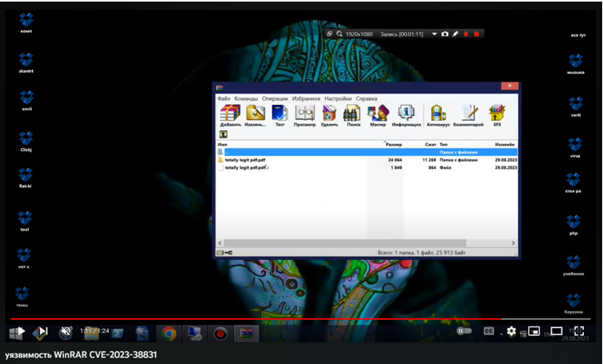Click the '24 064' size cell
This screenshot has height=364, width=603.
coord(395,160)
